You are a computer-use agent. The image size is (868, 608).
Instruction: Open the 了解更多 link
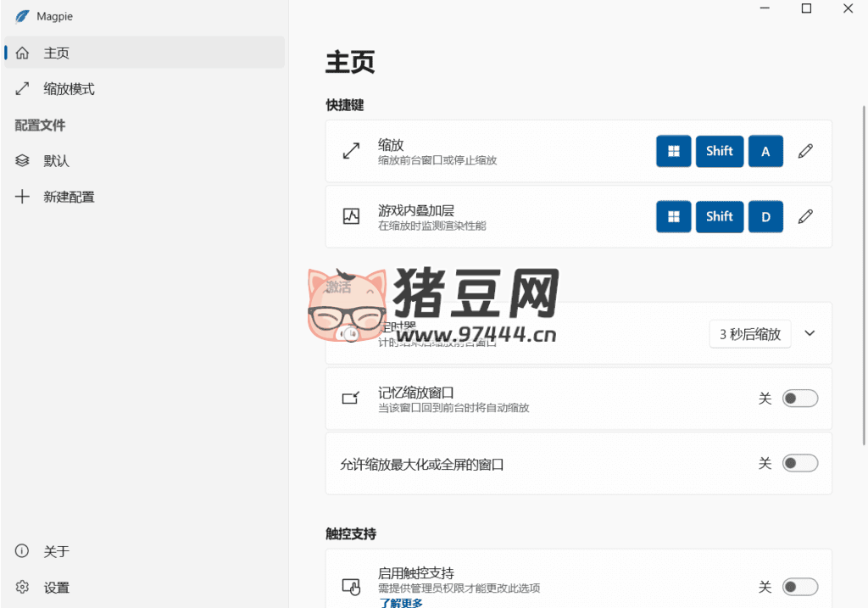(x=401, y=602)
